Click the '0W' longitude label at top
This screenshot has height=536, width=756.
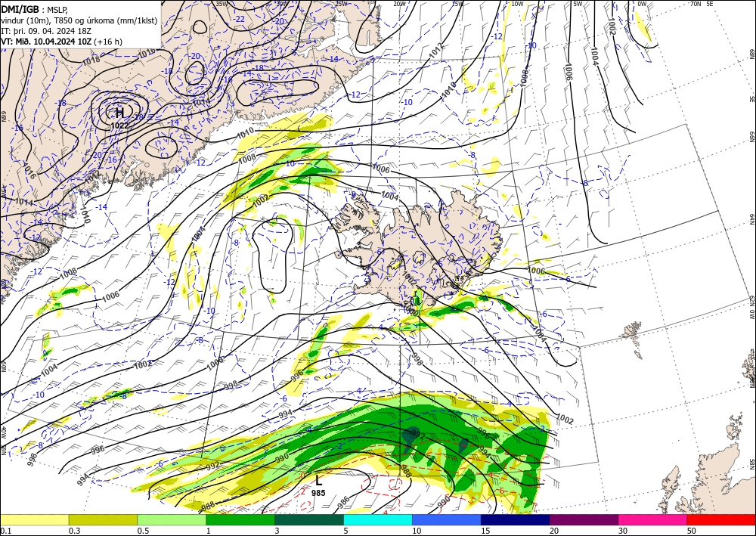(x=642, y=4)
